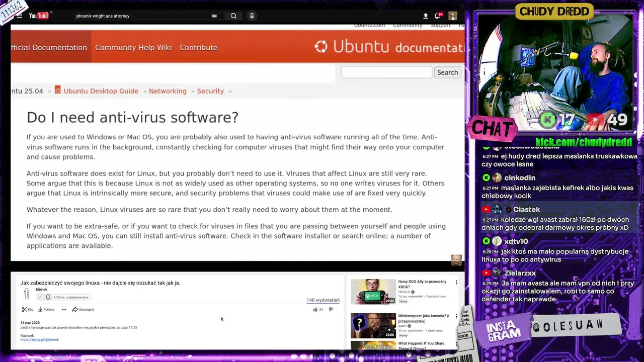Open options menu for the ROG Ally video
This screenshot has height=362, width=644.
456,283
